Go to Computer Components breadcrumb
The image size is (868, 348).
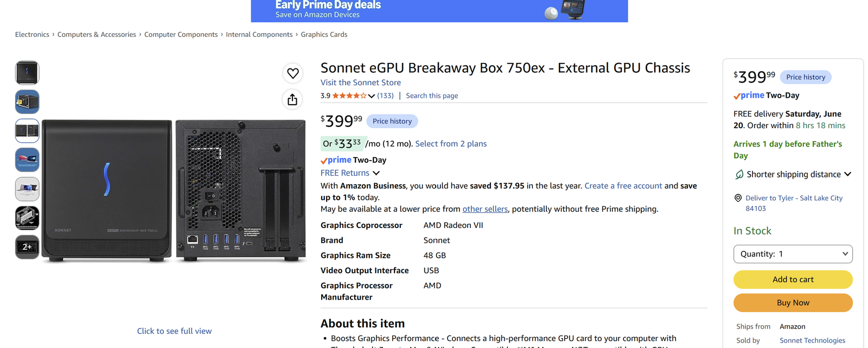coord(181,34)
